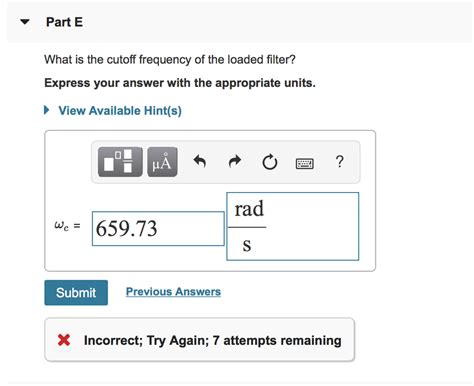Click the Submit button
Screen dimensions: 474x386
76,292
